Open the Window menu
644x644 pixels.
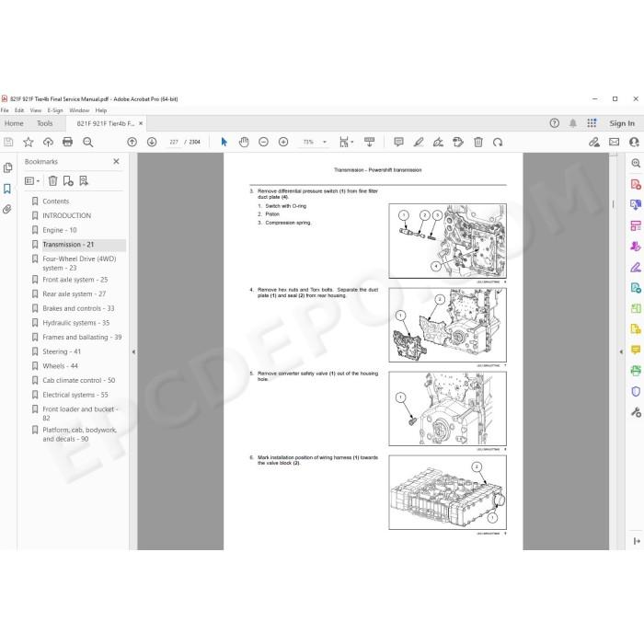79,110
